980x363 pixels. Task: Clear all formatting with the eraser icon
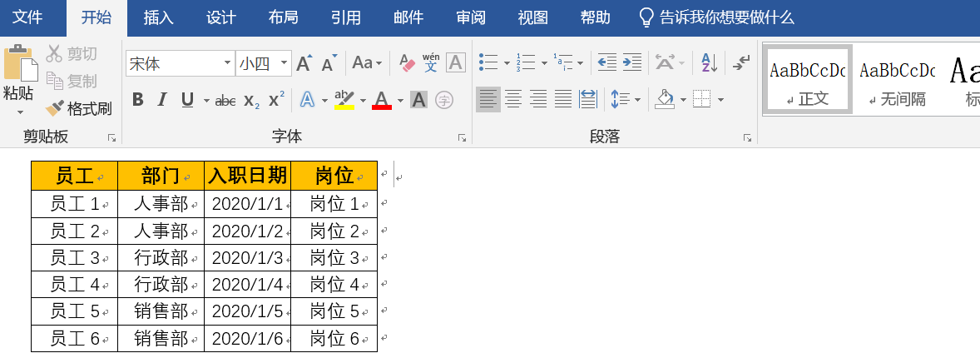(x=407, y=63)
